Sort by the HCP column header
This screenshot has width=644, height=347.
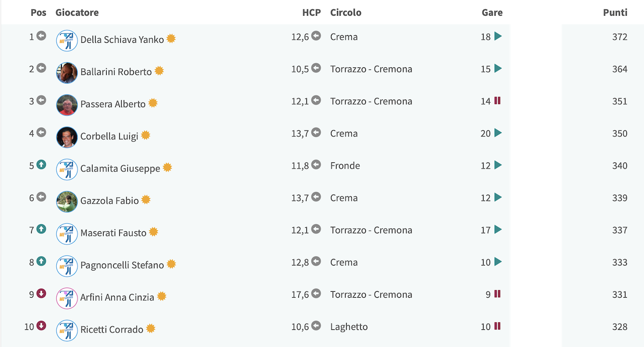pyautogui.click(x=311, y=13)
